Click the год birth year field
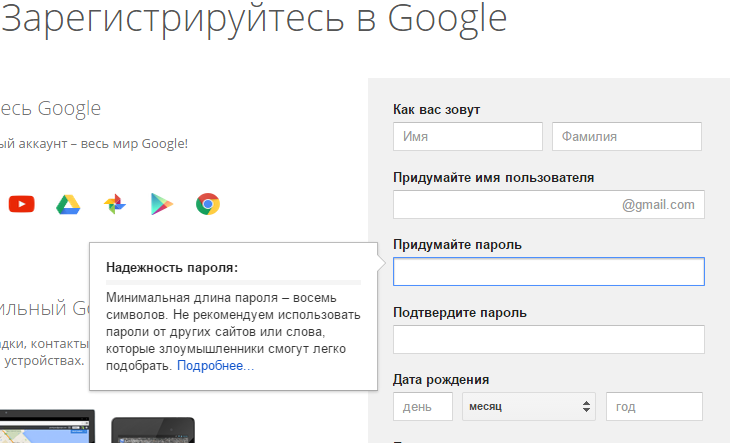748x443 pixels. point(654,407)
